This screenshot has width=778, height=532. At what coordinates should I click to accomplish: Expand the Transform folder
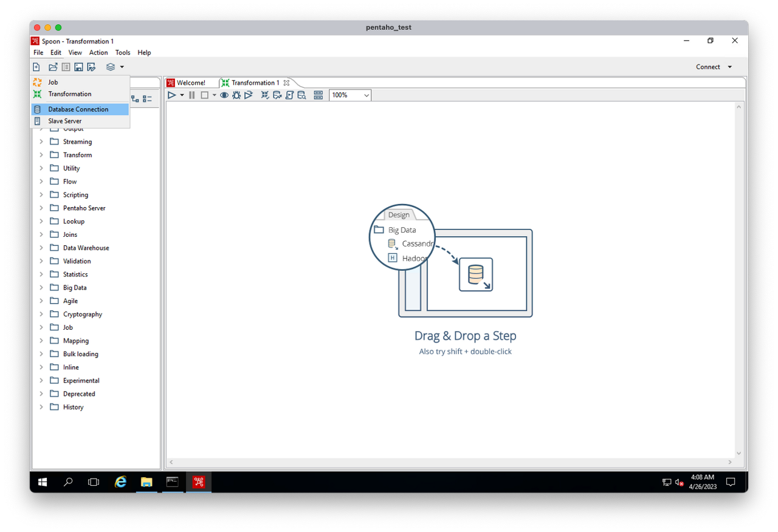(x=41, y=155)
